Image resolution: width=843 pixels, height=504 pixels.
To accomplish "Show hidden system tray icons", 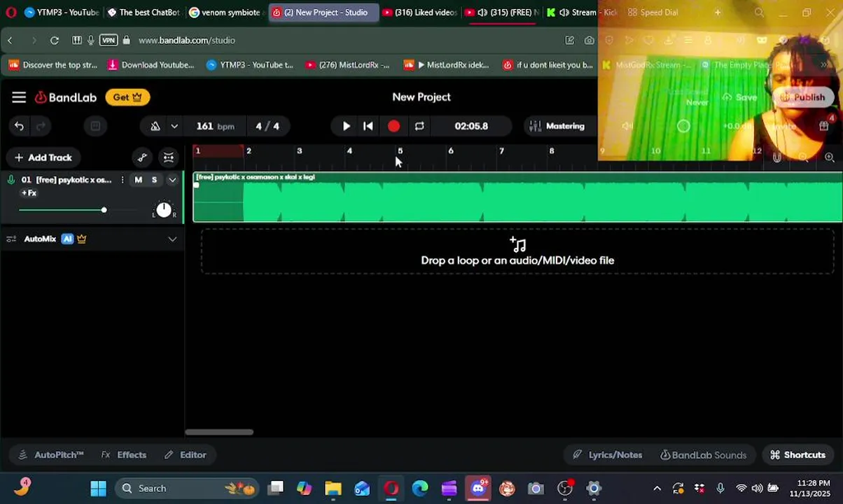I will 657,489.
